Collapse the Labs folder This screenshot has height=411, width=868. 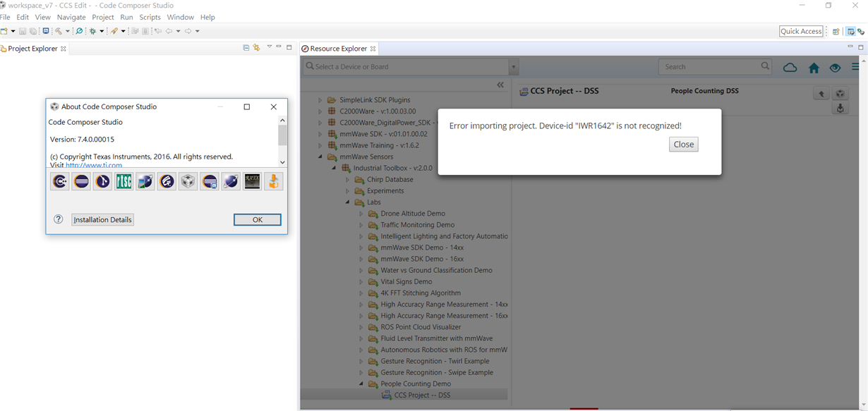tap(347, 202)
